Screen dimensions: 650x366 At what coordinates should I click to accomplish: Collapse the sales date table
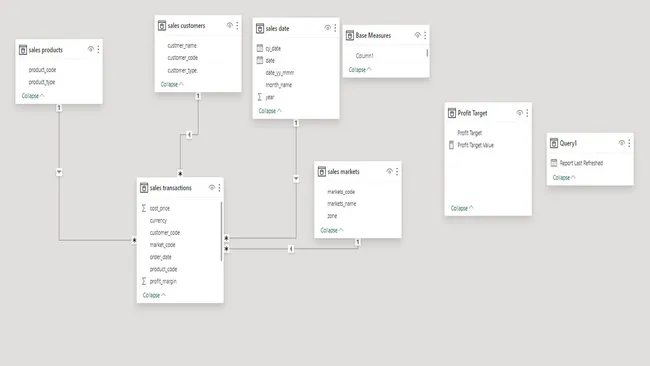point(270,111)
